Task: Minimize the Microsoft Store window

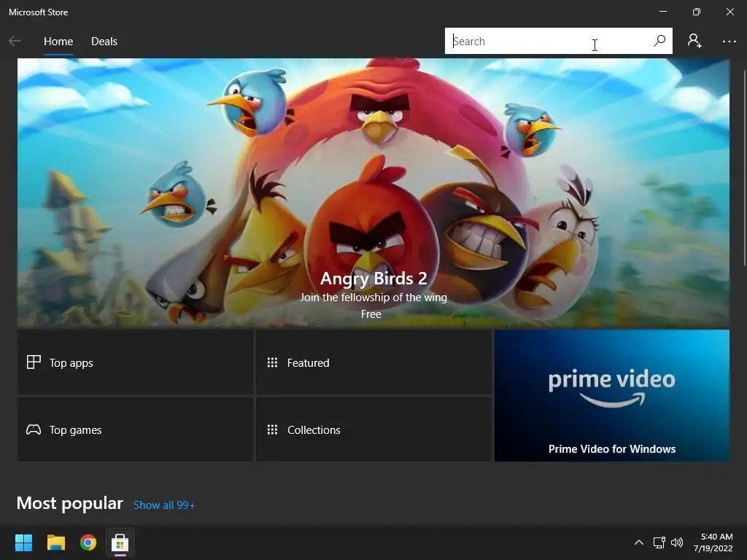Action: 663,12
